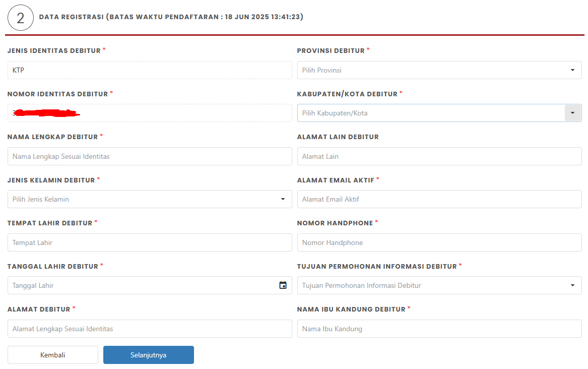Image resolution: width=588 pixels, height=369 pixels.
Task: Focus the Nomor Handphone field
Action: [x=438, y=242]
